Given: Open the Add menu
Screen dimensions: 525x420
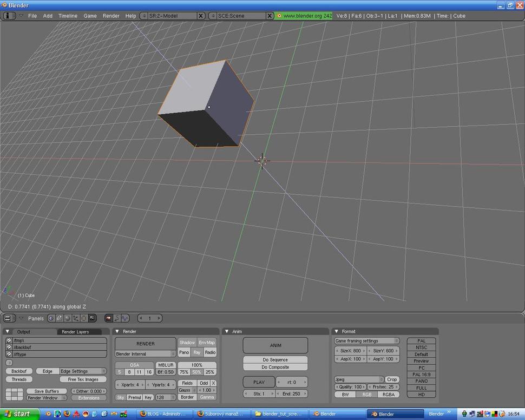Looking at the screenshot, I should tap(48, 16).
